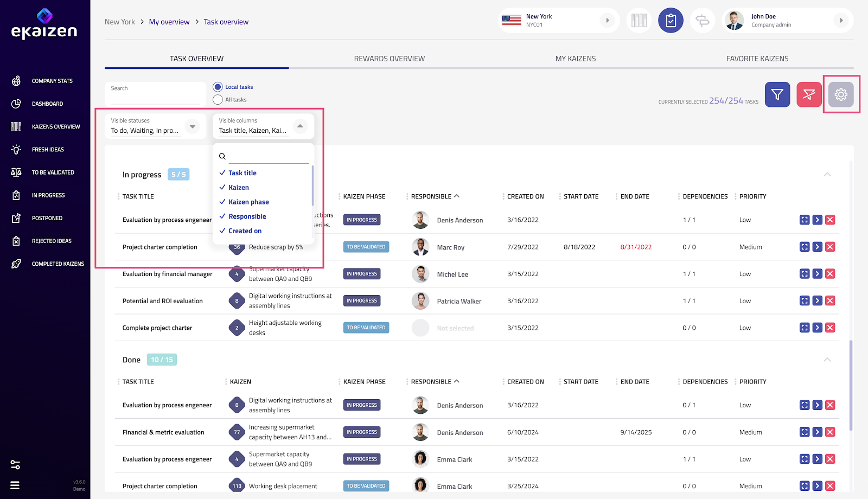This screenshot has height=499, width=868.
Task: Delete the Project charter completion task by Marc Roy
Action: (830, 247)
